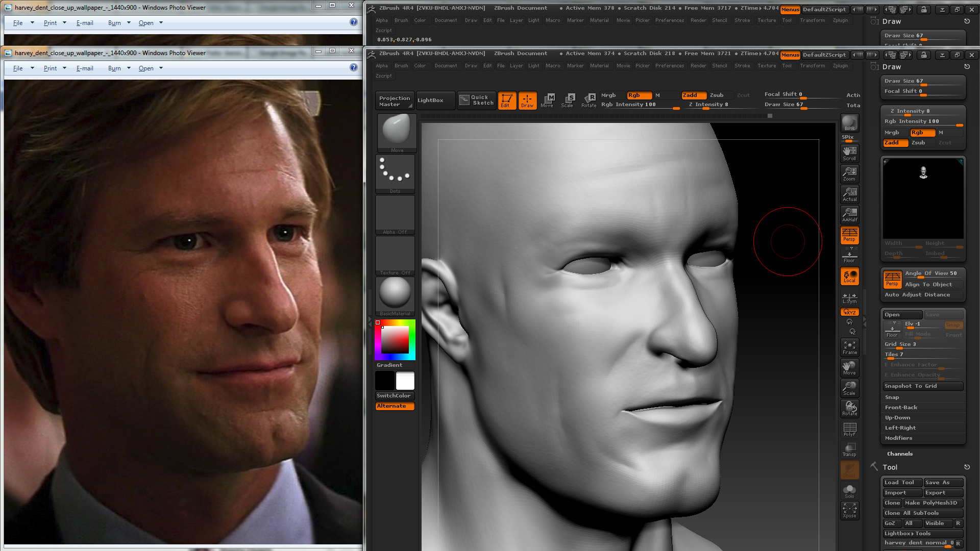The width and height of the screenshot is (980, 551).
Task: Click the Zoom document icon on right shelf
Action: [x=849, y=174]
